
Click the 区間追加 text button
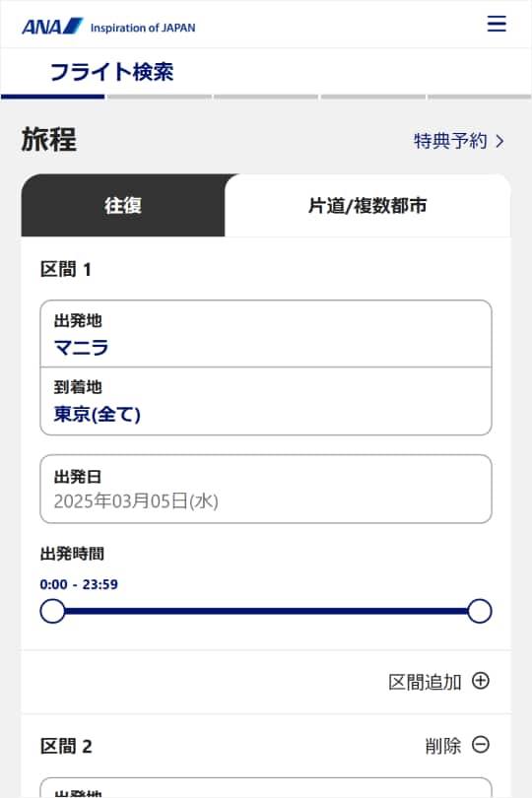[x=425, y=682]
